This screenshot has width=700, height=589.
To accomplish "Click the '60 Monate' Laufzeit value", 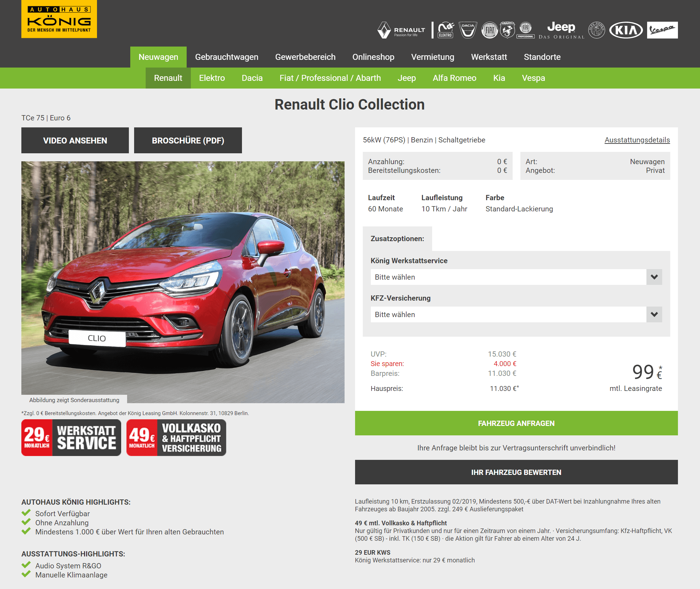I will tap(385, 209).
